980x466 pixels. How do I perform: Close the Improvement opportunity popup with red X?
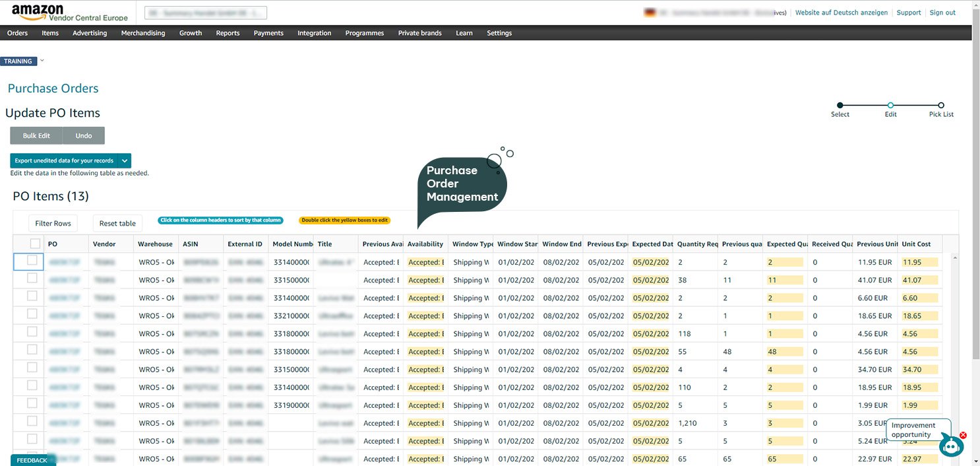coord(963,435)
